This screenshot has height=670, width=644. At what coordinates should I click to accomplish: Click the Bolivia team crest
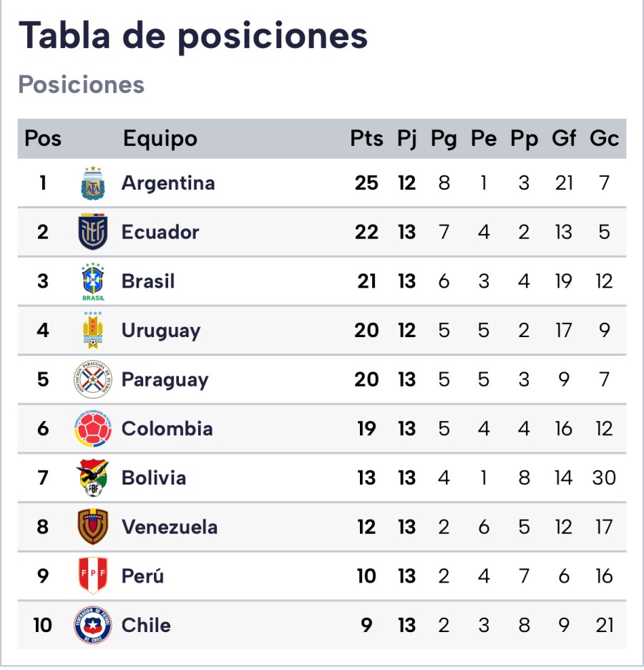pyautogui.click(x=93, y=477)
